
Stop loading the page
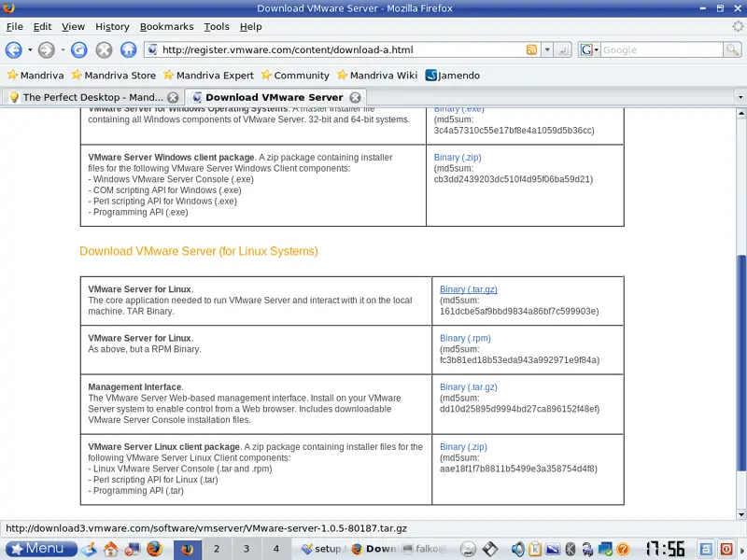104,50
